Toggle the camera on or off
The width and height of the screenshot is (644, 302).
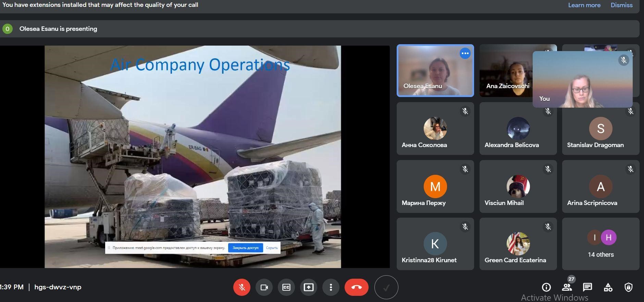[x=264, y=287]
